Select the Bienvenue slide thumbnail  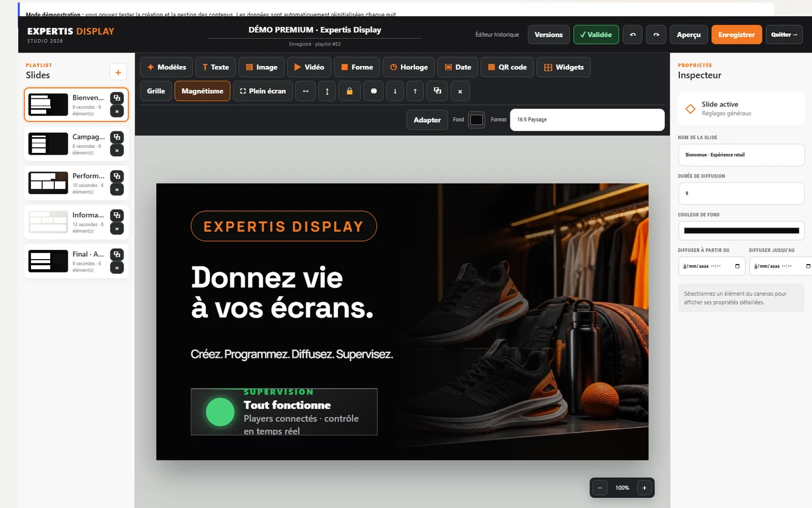click(48, 104)
